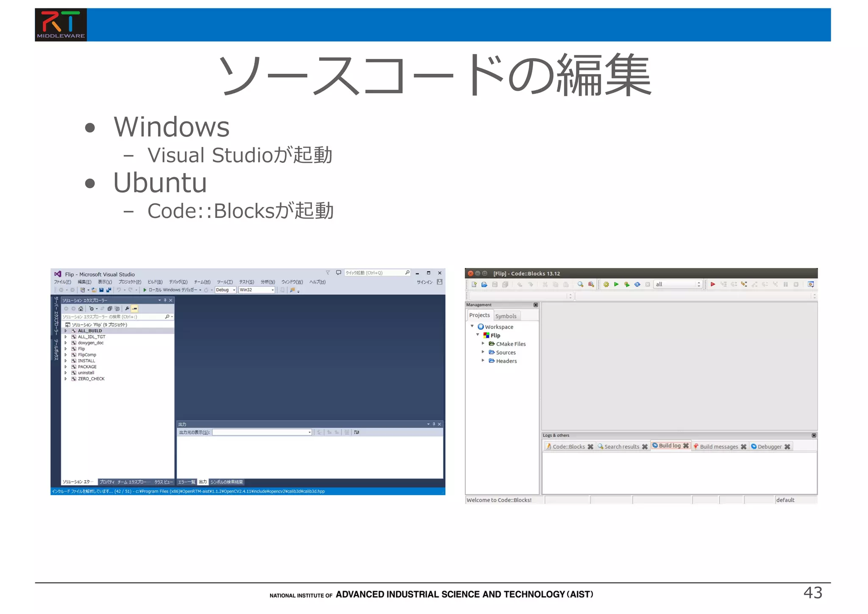Click the Debugging windows icon in Code::Blocks
The height and width of the screenshot is (614, 868).
coord(811,285)
